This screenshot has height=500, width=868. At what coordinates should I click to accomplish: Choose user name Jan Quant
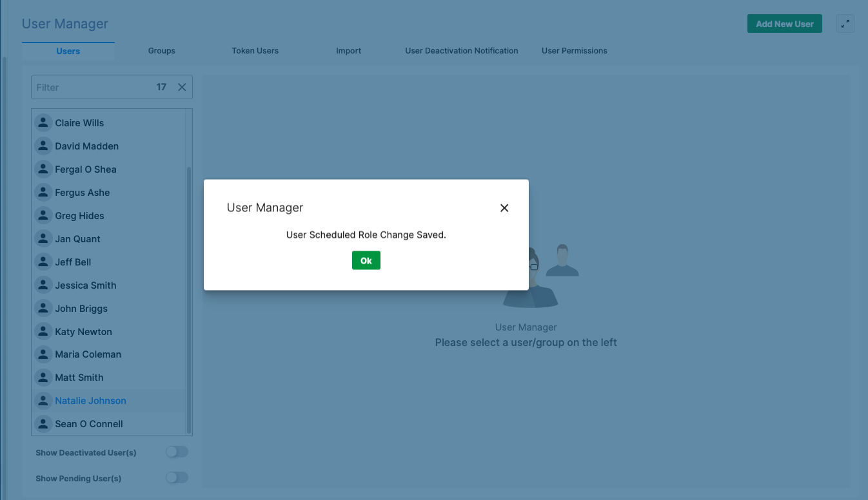point(78,239)
